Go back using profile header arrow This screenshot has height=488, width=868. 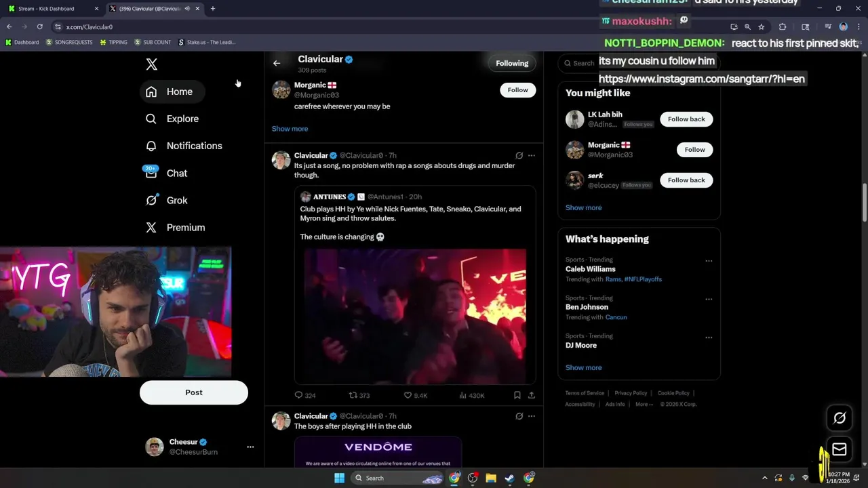[277, 63]
